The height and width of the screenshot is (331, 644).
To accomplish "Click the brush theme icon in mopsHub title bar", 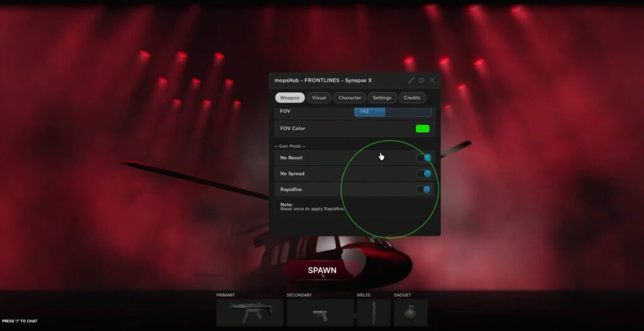I will pyautogui.click(x=411, y=80).
